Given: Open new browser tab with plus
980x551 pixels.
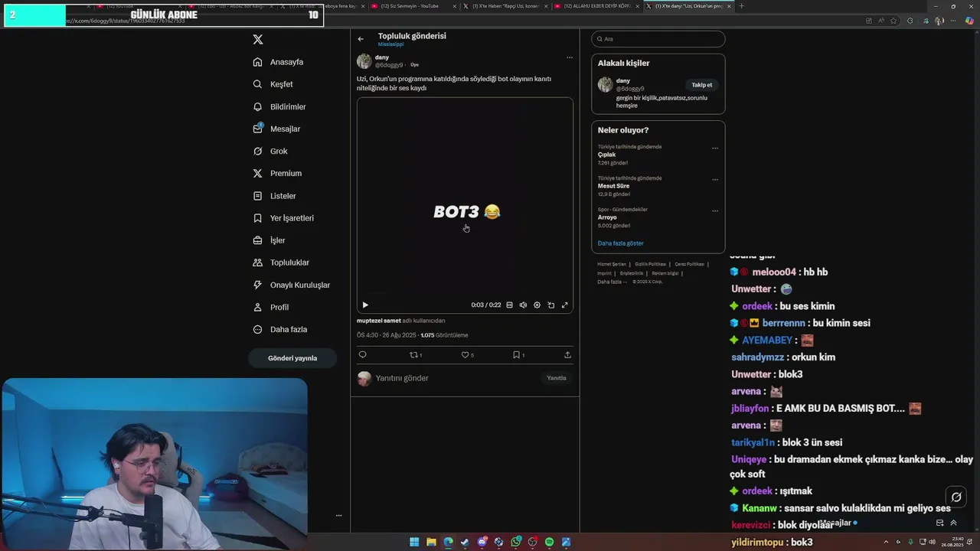Looking at the screenshot, I should point(741,6).
